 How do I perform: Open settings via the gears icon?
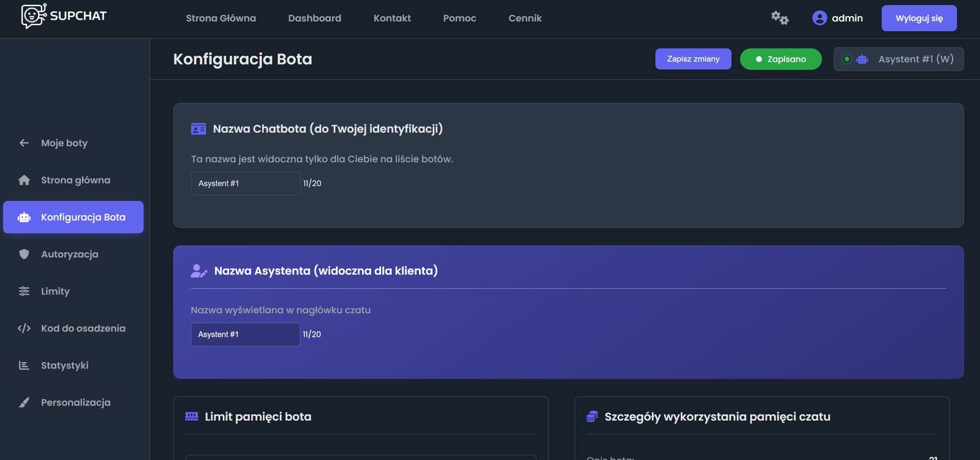click(x=780, y=18)
